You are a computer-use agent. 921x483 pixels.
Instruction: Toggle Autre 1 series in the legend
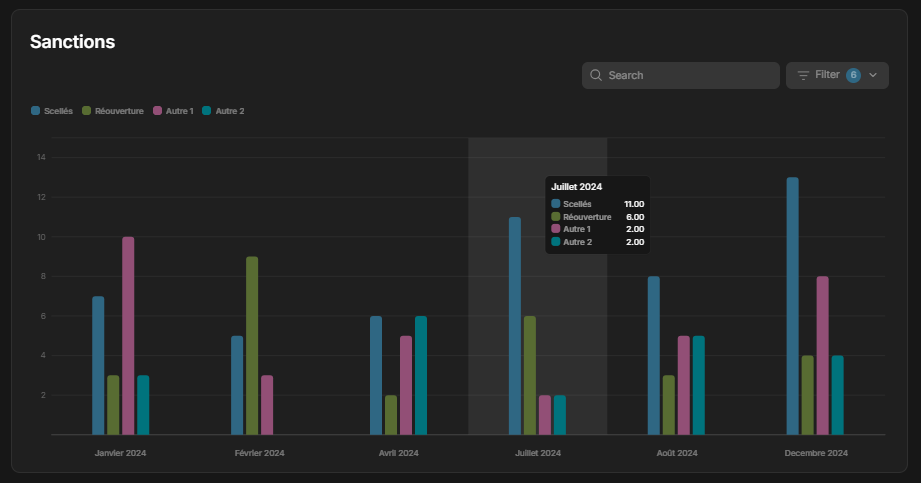click(x=173, y=111)
